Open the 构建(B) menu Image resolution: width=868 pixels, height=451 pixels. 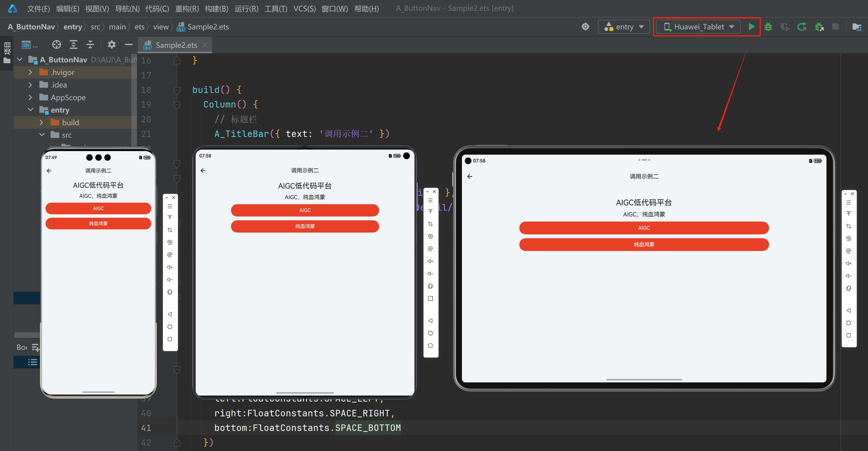pos(216,8)
